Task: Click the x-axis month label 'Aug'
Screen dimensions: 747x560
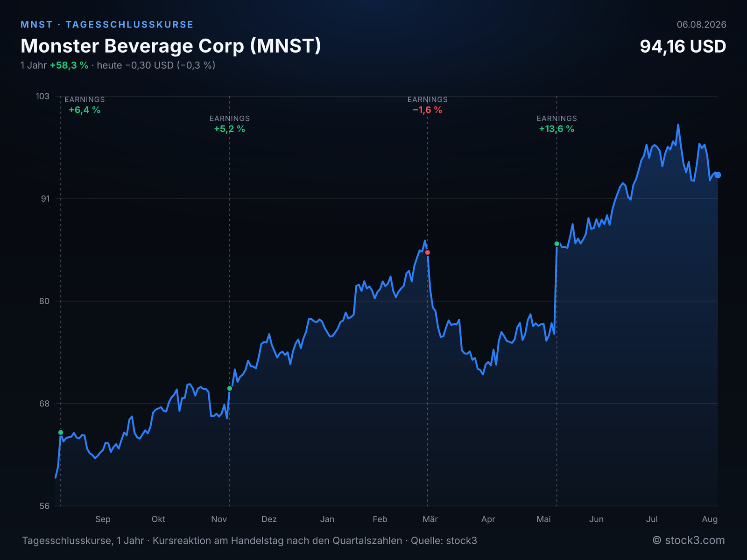Action: click(710, 519)
